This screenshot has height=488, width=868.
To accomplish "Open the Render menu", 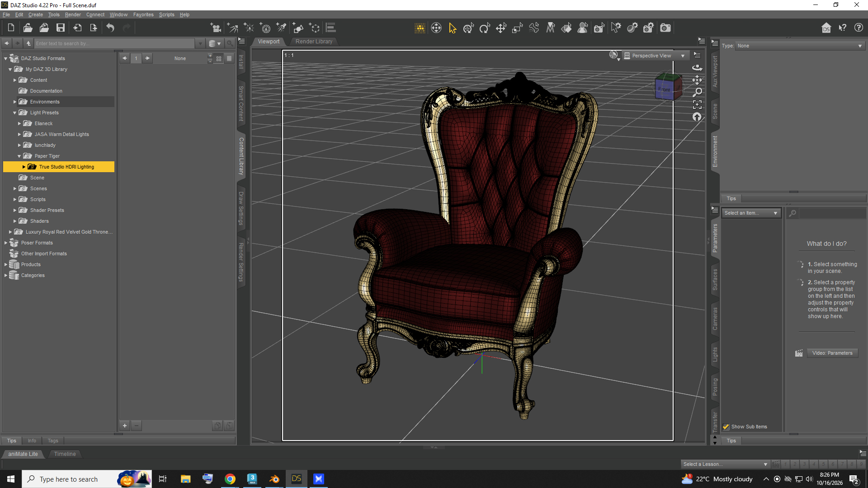I will tap(73, 14).
